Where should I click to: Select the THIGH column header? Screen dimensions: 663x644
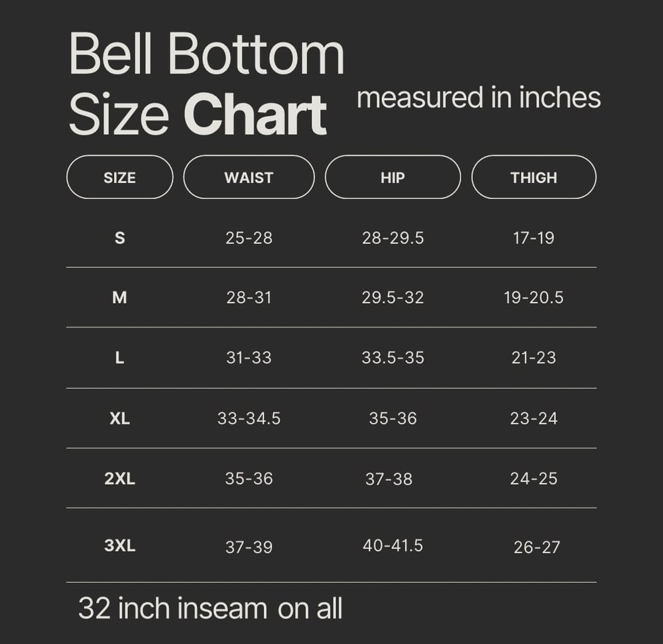[x=534, y=177]
